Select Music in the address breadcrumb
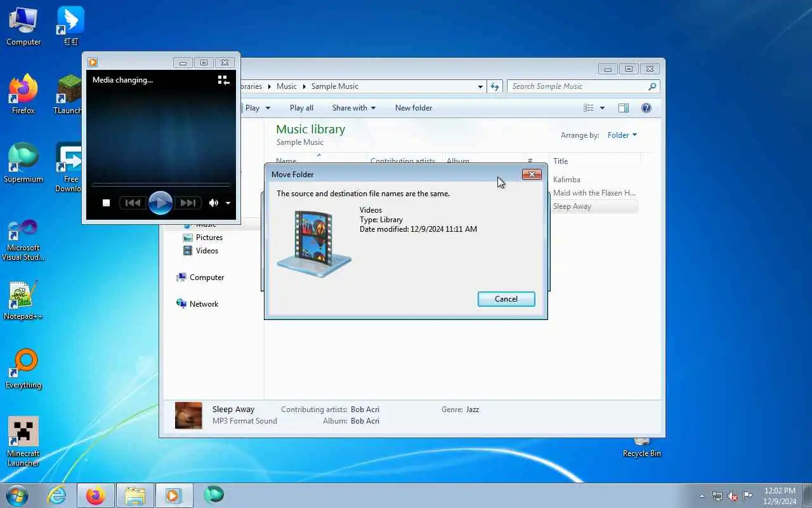The width and height of the screenshot is (812, 508). [286, 86]
